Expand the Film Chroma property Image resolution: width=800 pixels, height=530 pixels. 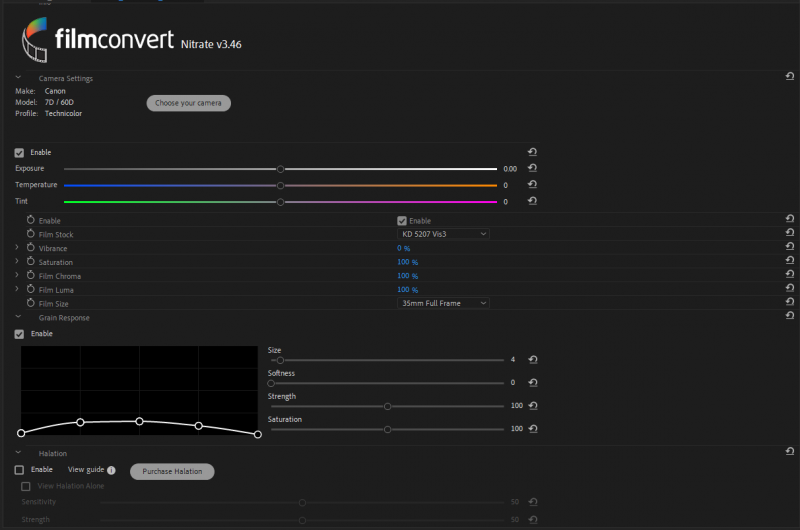(x=17, y=276)
